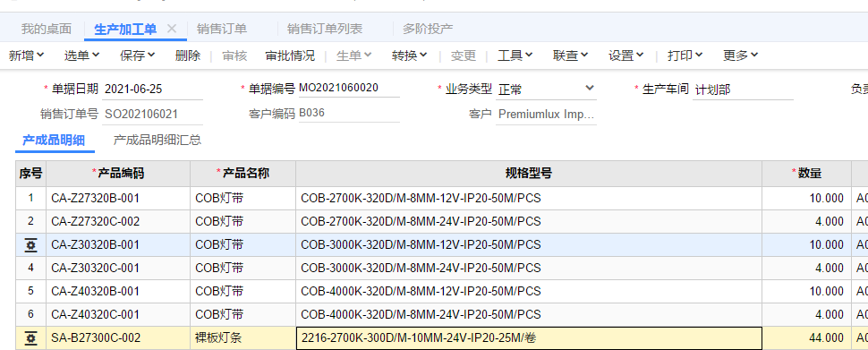Click the 数量 column header
The width and height of the screenshot is (868, 350).
coord(806,174)
